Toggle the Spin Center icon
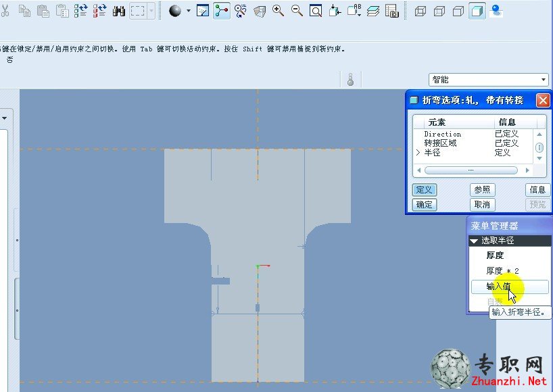This screenshot has height=392, width=553. click(x=222, y=11)
